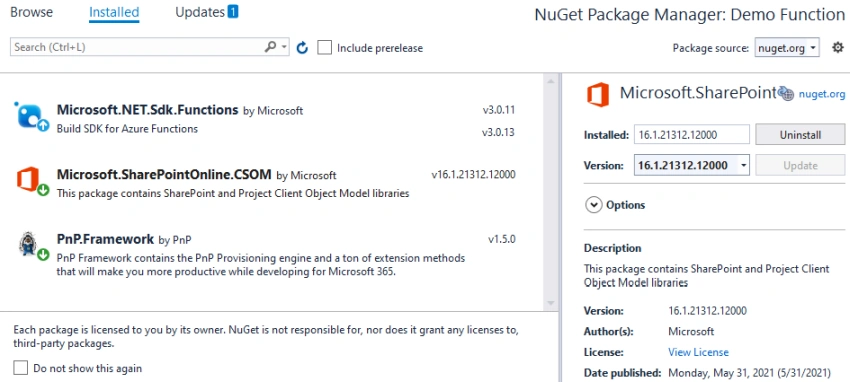Click version v1.5.0 text
Viewport: 850px width, 382px height.
tap(501, 239)
